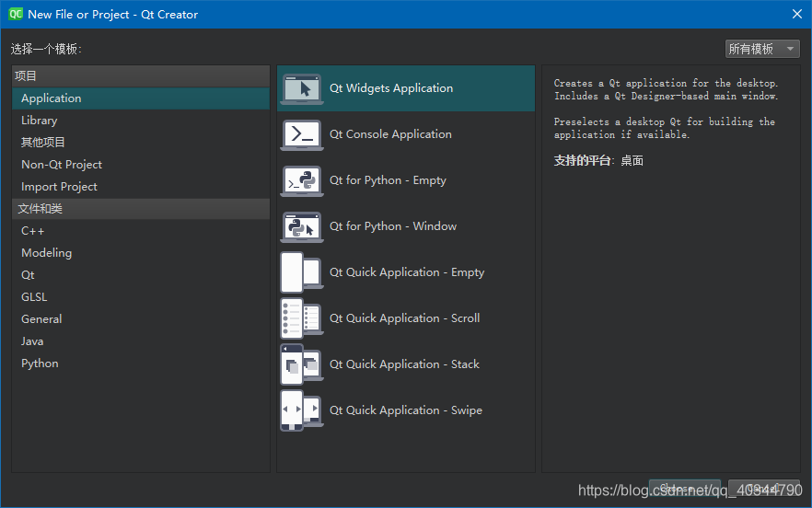Image resolution: width=812 pixels, height=508 pixels.
Task: Click the Qt Creator logo in title bar
Action: (16, 14)
